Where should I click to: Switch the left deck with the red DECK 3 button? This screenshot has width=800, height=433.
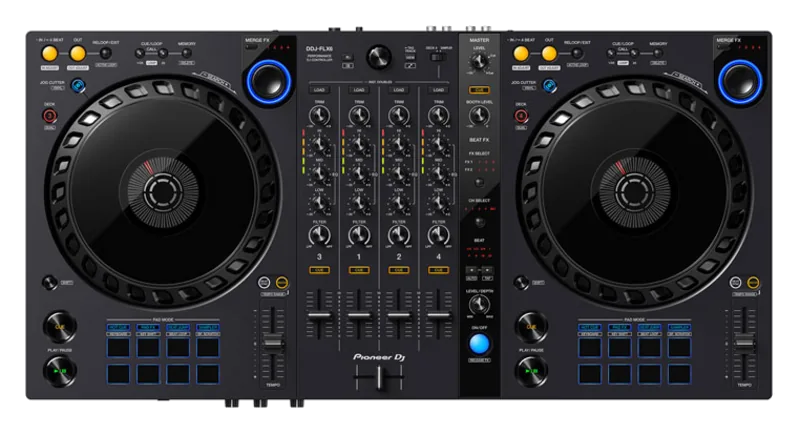point(49,116)
